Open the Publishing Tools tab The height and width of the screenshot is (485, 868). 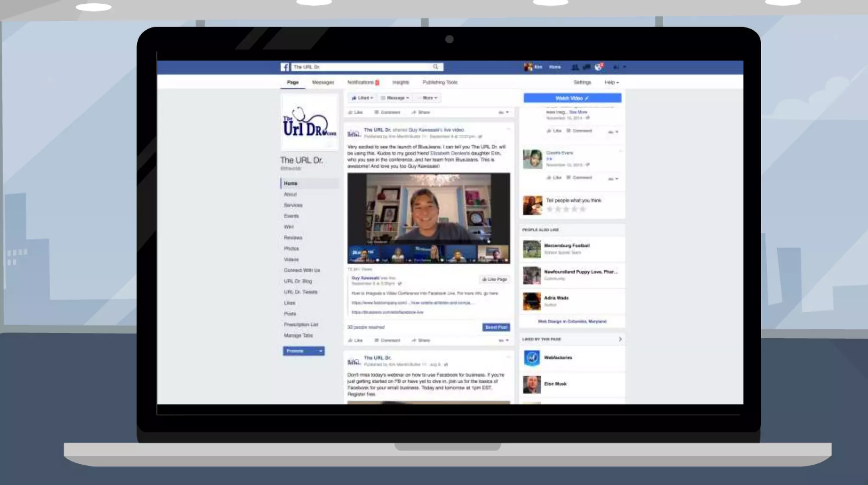(x=440, y=82)
